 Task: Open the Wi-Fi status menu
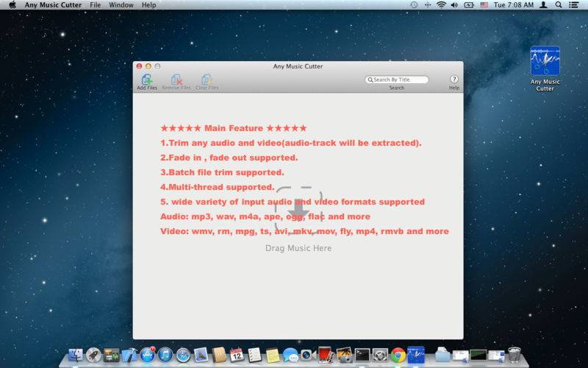[x=442, y=5]
